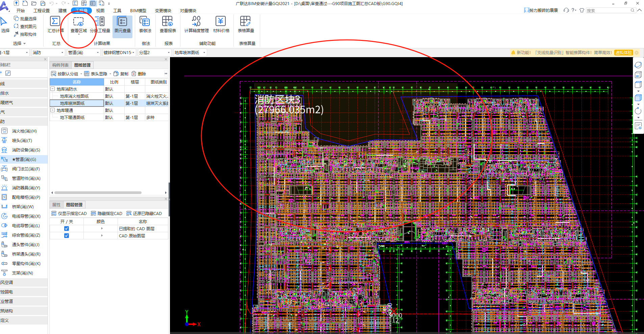The width and height of the screenshot is (644, 334).
Task: Open 表格算量 table calculation tool
Action: (246, 24)
